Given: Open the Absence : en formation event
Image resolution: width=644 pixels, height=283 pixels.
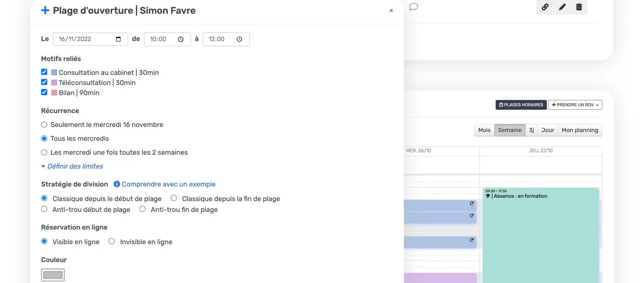Looking at the screenshot, I should 541,235.
